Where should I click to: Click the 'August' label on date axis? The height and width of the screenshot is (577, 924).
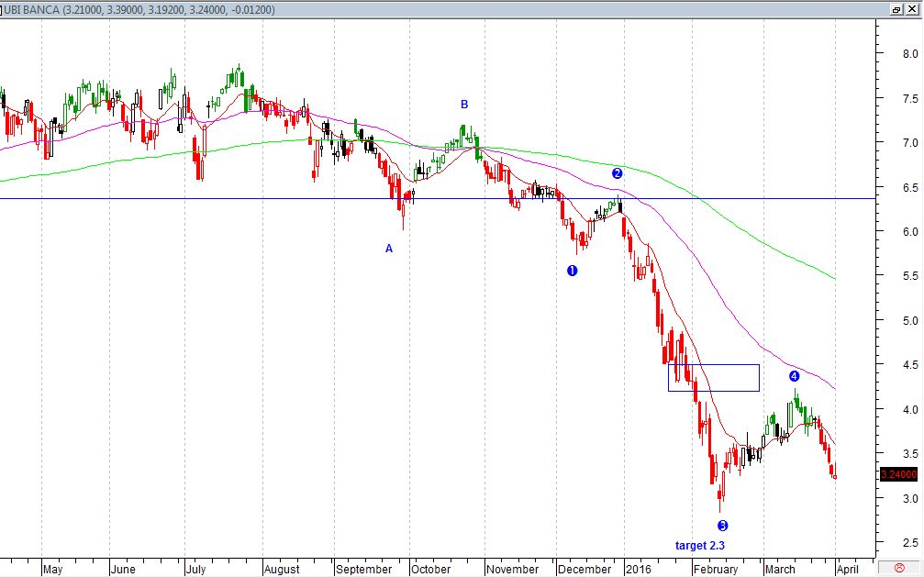point(282,570)
